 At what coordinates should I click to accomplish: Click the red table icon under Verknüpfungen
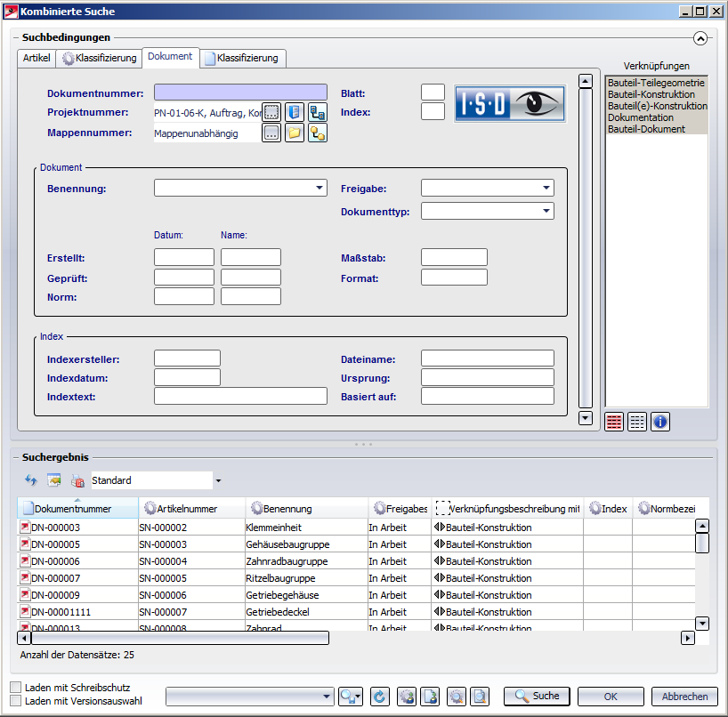(x=614, y=422)
